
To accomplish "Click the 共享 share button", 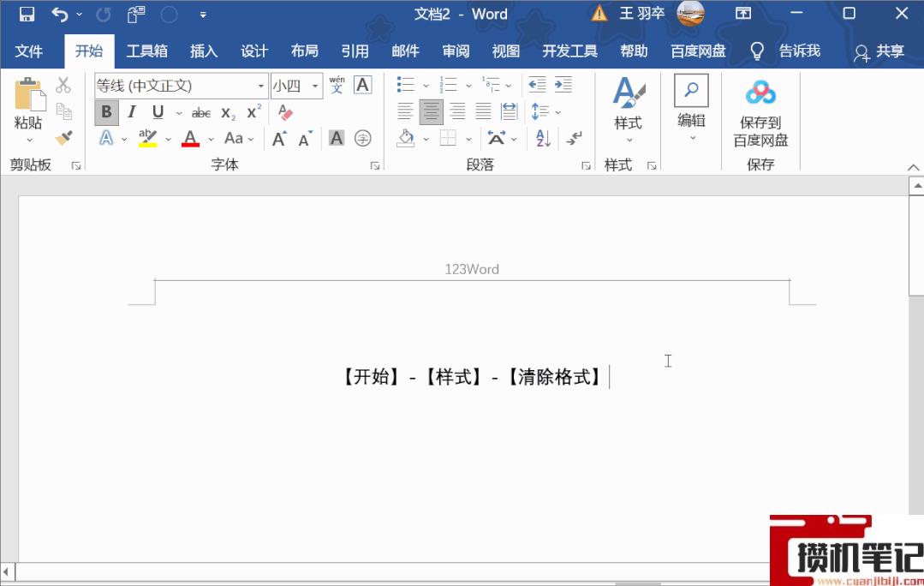I will [x=879, y=52].
